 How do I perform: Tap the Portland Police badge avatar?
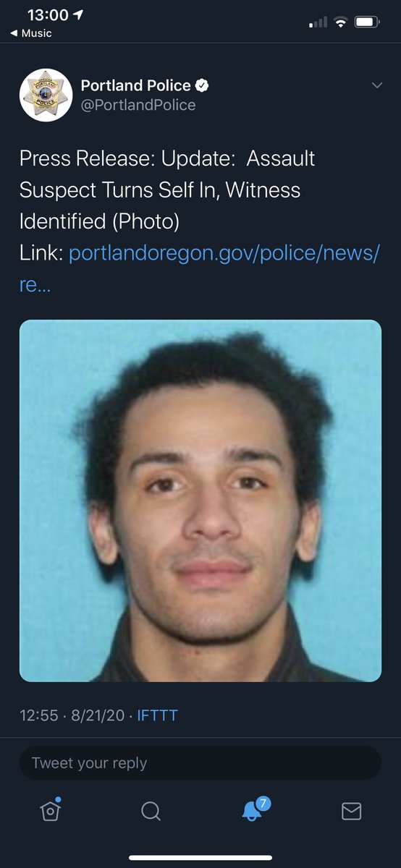(46, 95)
